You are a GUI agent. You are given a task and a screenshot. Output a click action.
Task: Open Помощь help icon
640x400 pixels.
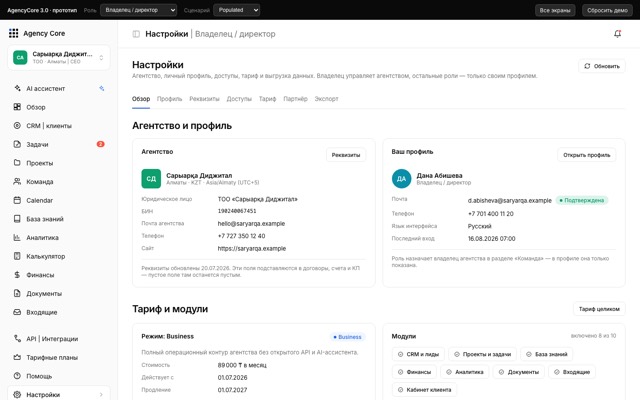17,376
